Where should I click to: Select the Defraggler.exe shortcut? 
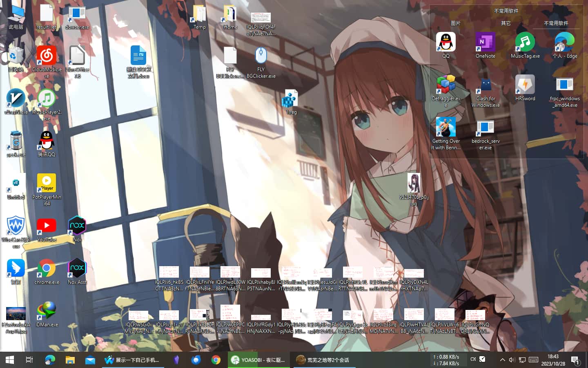[x=446, y=85]
